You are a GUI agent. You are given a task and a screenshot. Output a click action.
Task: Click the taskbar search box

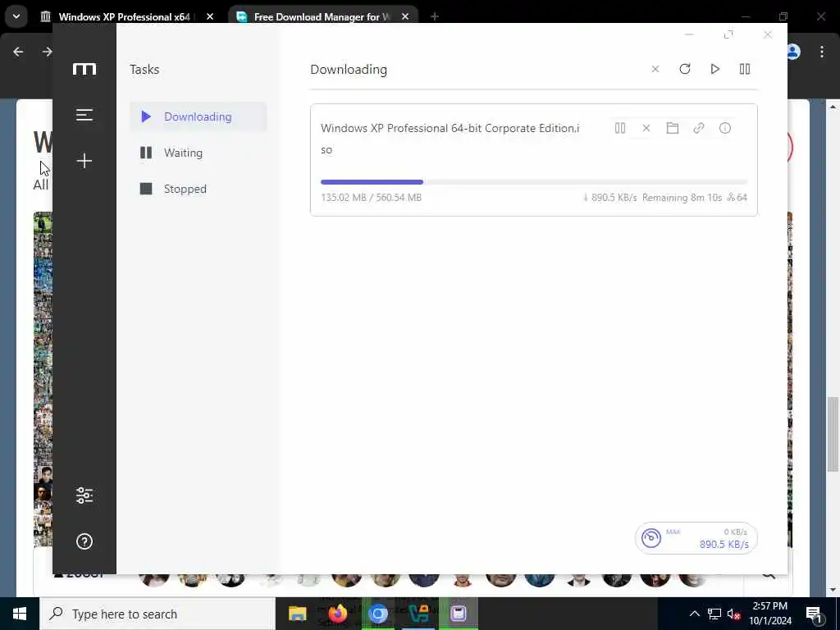click(157, 614)
